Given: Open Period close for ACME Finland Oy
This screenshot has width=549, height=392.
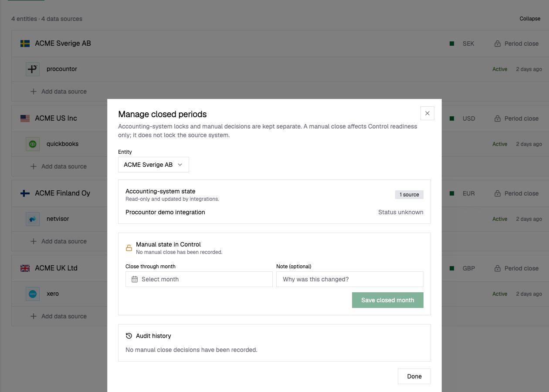Looking at the screenshot, I should click(x=516, y=193).
